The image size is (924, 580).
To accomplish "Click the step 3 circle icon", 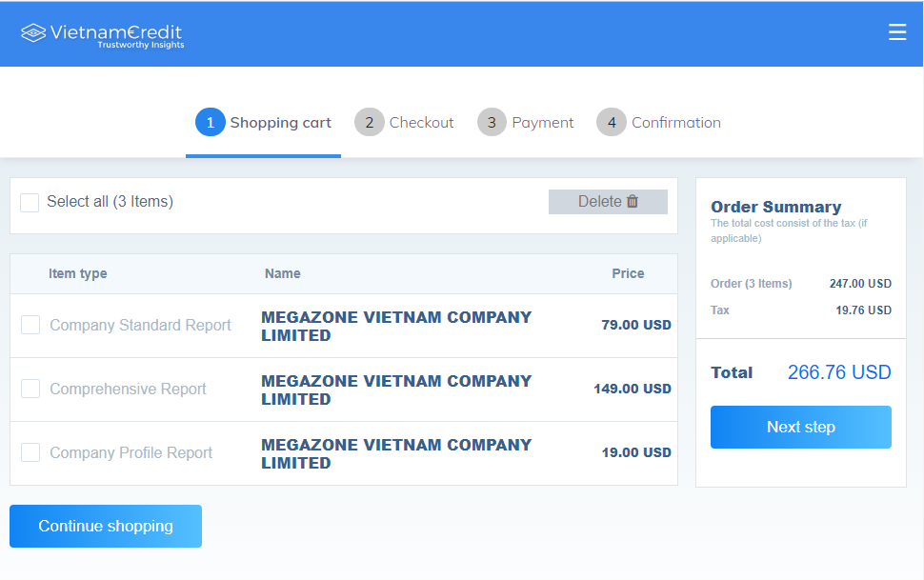I will click(492, 122).
